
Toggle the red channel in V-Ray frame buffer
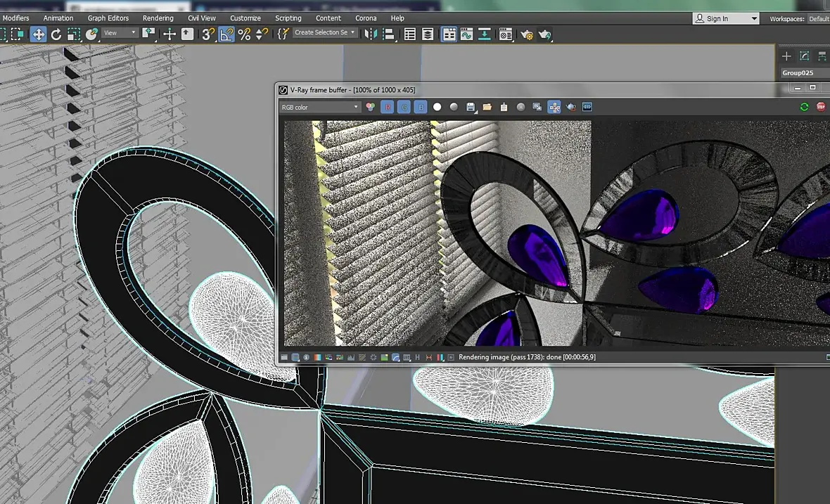coord(387,107)
